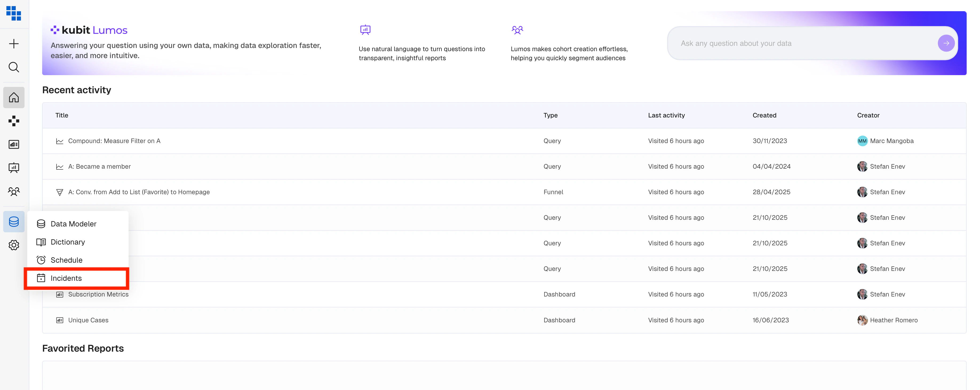The width and height of the screenshot is (980, 390).
Task: Open the presentation chart sidebar icon
Action: (14, 168)
